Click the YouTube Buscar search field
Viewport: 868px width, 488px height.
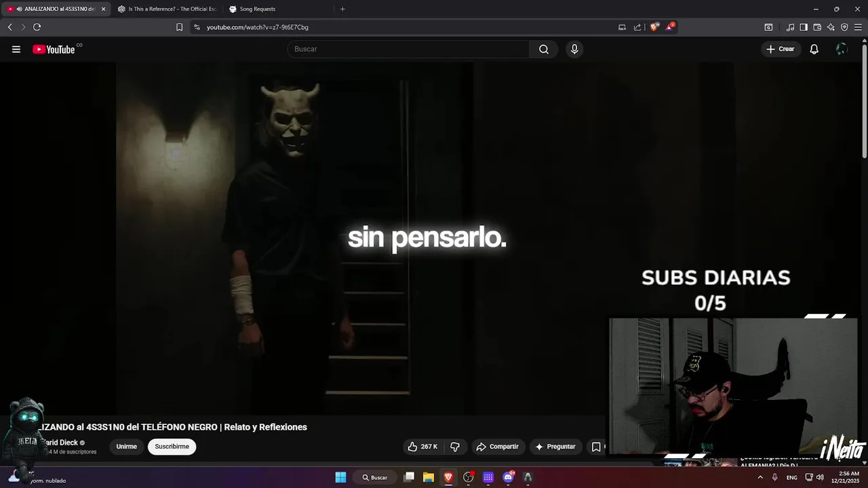[x=408, y=49]
